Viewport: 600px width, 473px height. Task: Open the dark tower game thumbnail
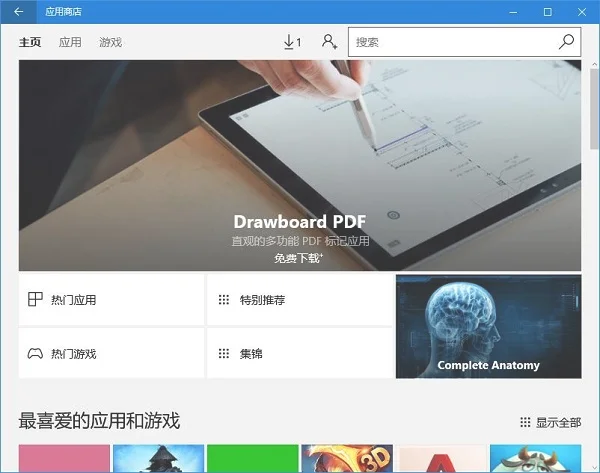pos(158,458)
